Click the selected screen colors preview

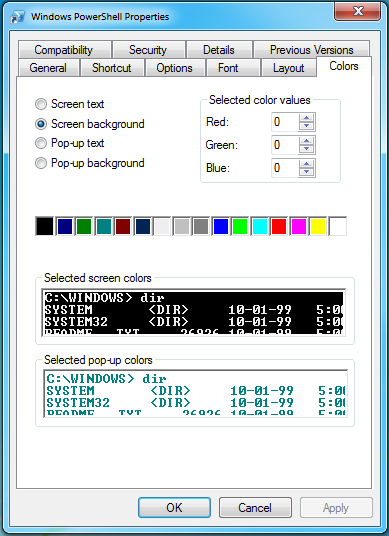coord(193,312)
